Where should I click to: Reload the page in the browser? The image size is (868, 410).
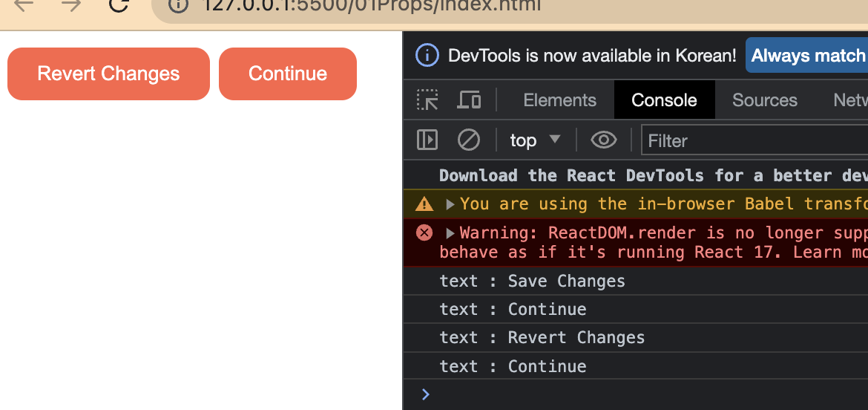coord(119,5)
